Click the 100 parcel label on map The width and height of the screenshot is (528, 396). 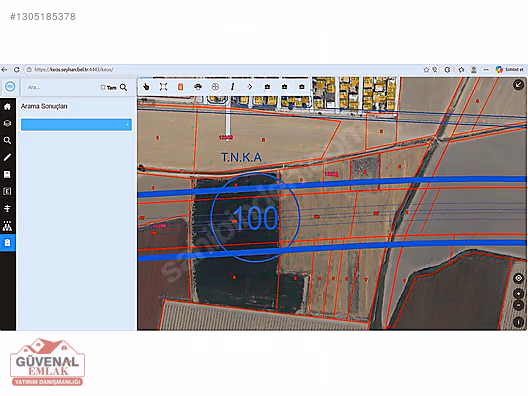[x=256, y=218]
